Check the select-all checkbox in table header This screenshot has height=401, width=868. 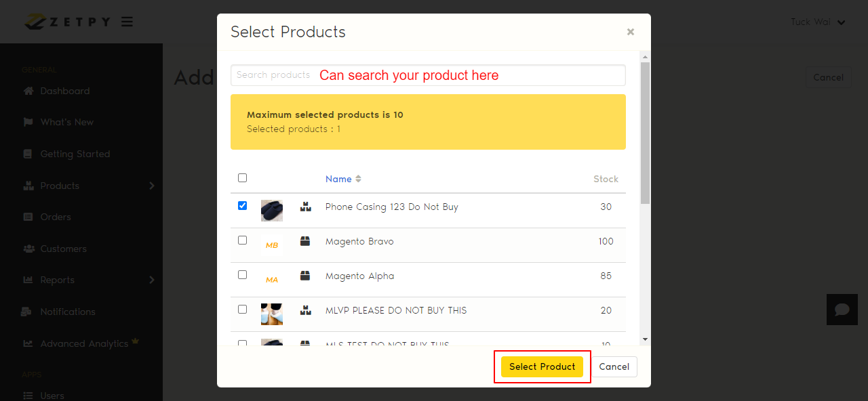click(x=242, y=178)
